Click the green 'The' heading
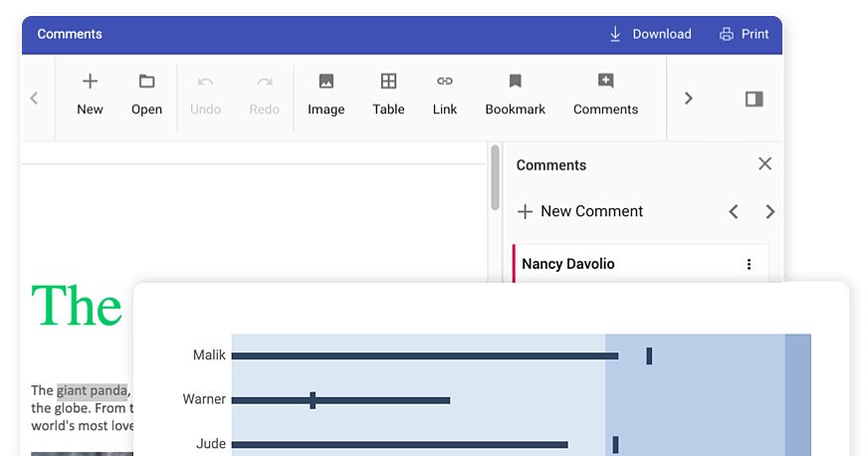The image size is (868, 456). 77,306
